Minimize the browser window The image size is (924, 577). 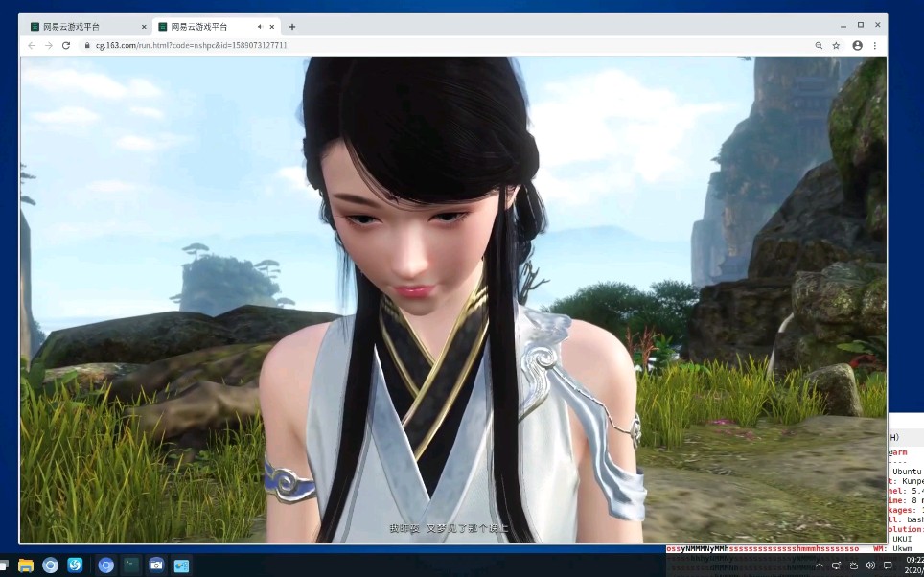pos(843,25)
